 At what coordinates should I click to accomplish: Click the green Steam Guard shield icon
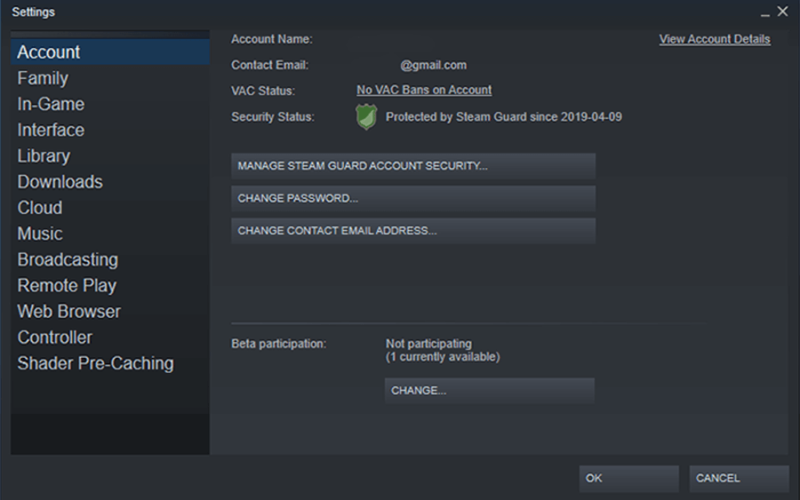pyautogui.click(x=366, y=117)
